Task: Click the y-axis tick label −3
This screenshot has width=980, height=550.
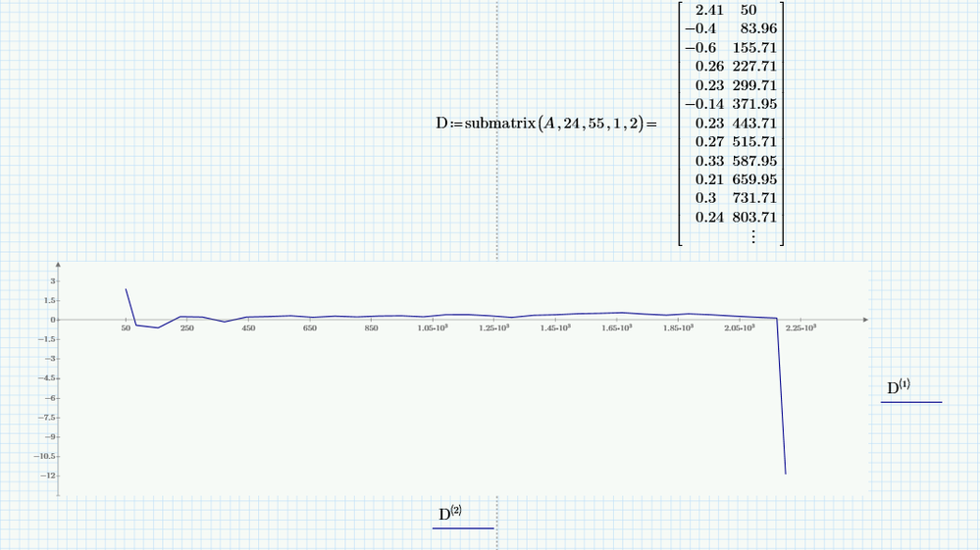Action: 50,359
